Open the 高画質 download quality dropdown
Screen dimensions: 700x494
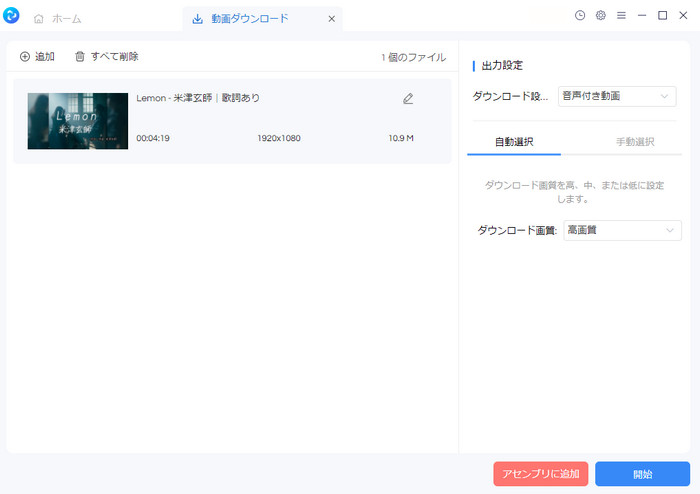[622, 230]
